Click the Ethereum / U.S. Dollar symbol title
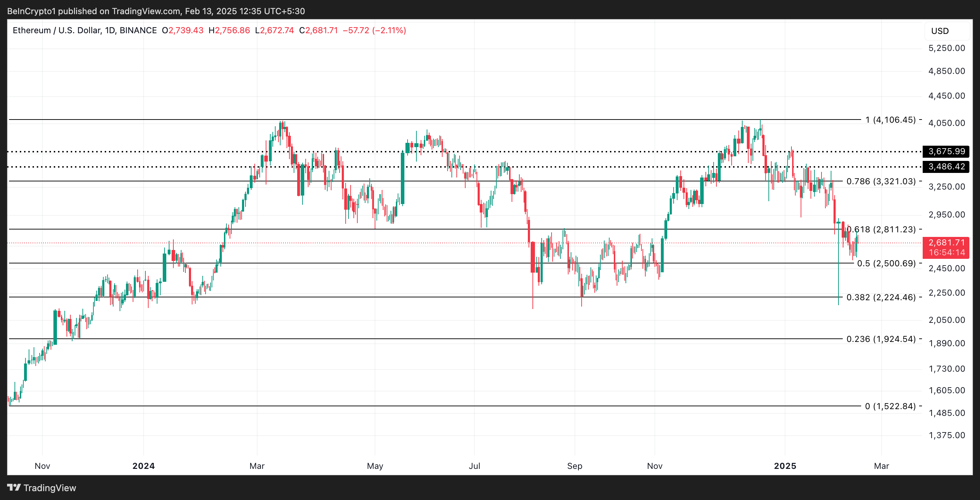Viewport: 980px width, 500px height. click(x=57, y=30)
